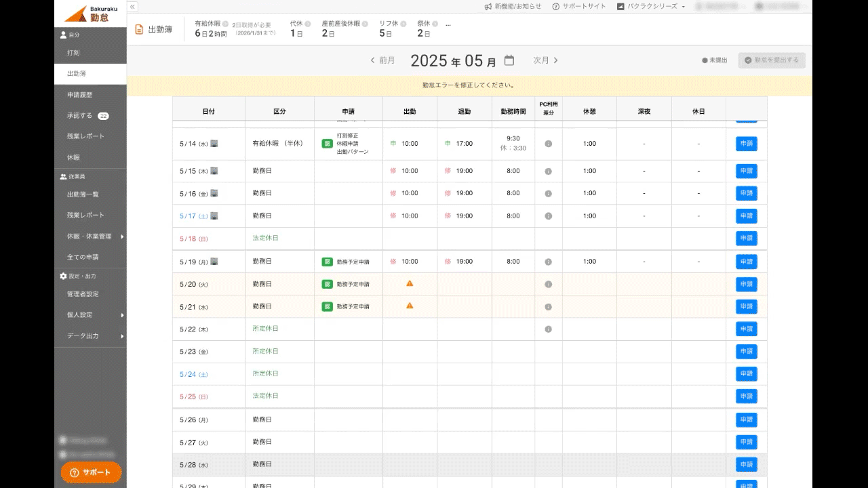
Task: Expand the データ出力 submenu
Action: [x=122, y=336]
